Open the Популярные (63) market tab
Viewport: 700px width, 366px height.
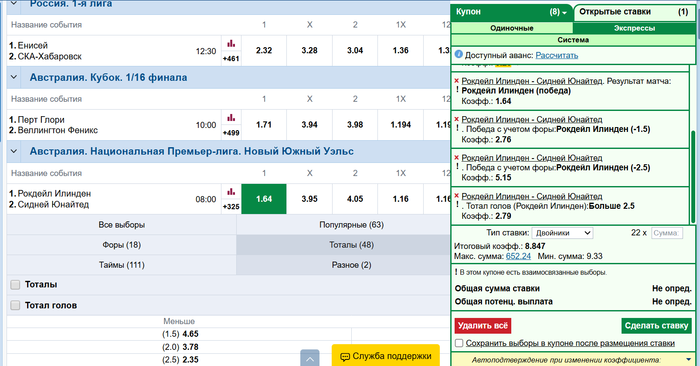(x=351, y=225)
